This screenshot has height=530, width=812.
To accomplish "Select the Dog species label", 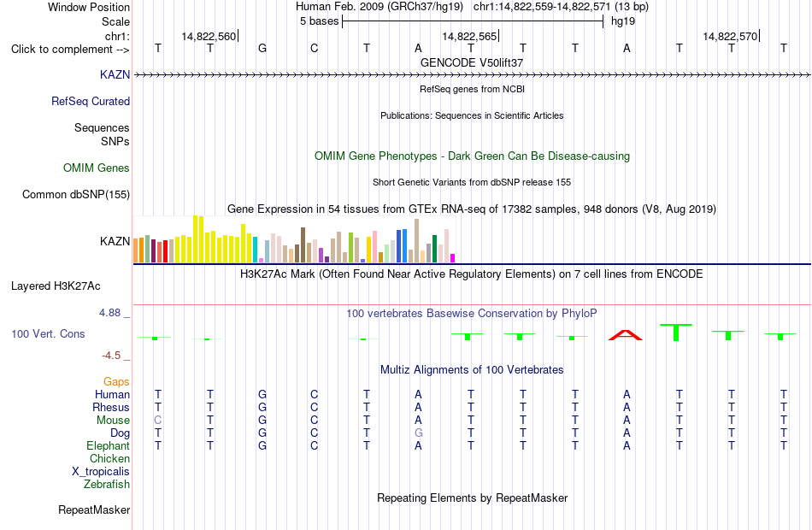I will (120, 433).
